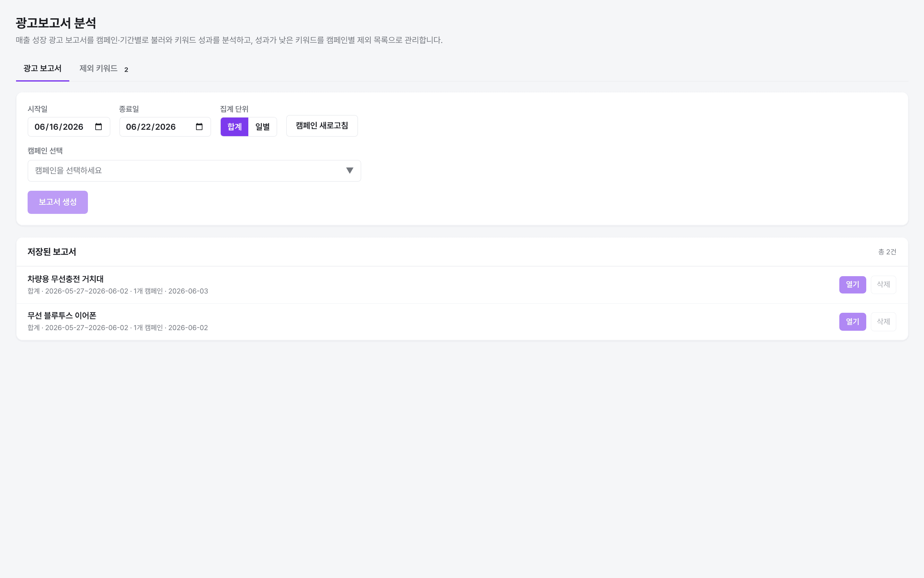
Task: Open the end date calendar picker icon
Action: [x=199, y=127]
